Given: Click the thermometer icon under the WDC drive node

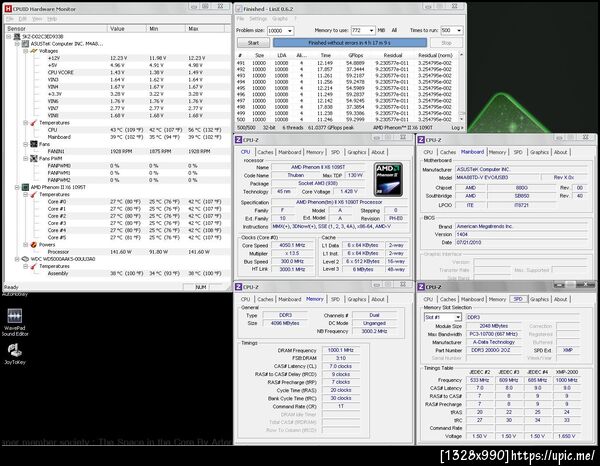Looking at the screenshot, I should (34, 266).
